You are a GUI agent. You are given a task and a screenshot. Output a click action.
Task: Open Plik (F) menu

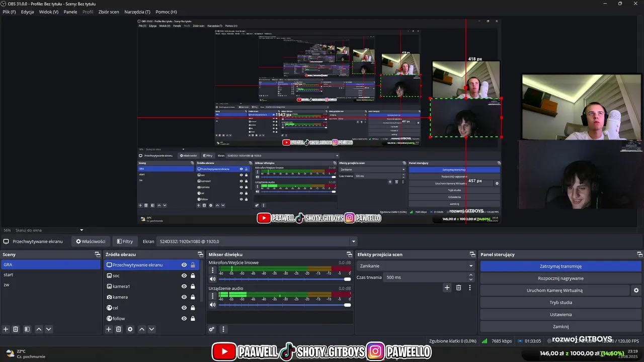click(x=9, y=12)
